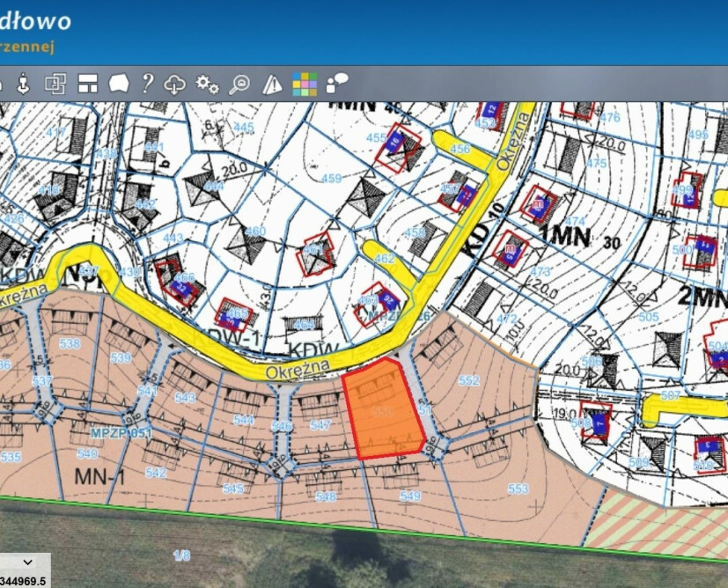
Task: Open the overlapping layers compare tool
Action: (55, 84)
